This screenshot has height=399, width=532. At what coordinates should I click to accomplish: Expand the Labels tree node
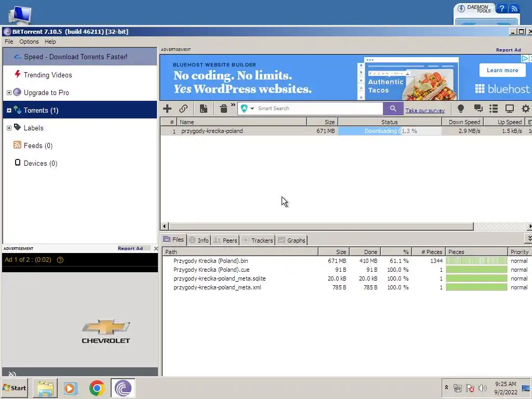[x=9, y=128]
